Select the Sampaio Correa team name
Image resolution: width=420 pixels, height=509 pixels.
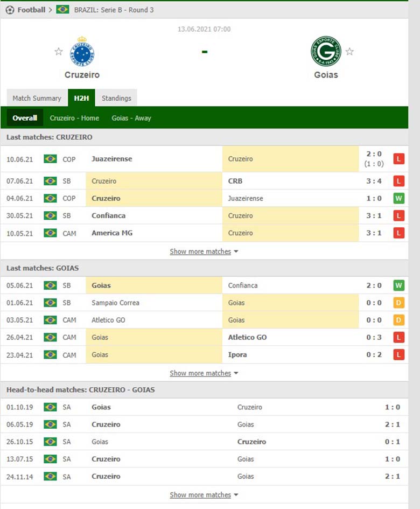pos(115,303)
